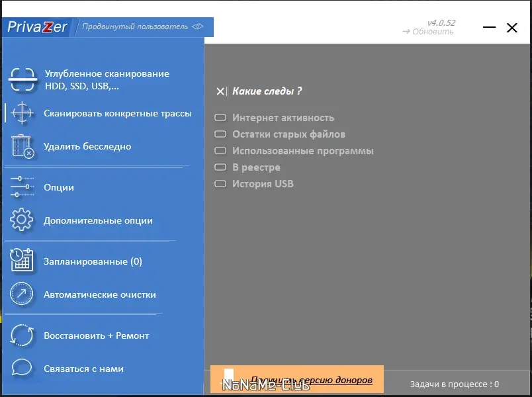This screenshot has height=397, width=532.
Task: Close the Какие следы panel with X
Action: point(220,91)
